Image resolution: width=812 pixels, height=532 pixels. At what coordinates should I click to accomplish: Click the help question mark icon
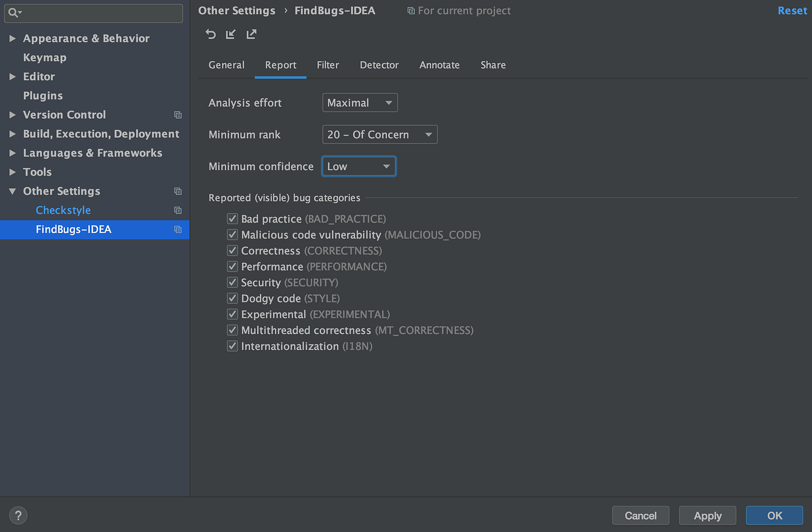18,515
